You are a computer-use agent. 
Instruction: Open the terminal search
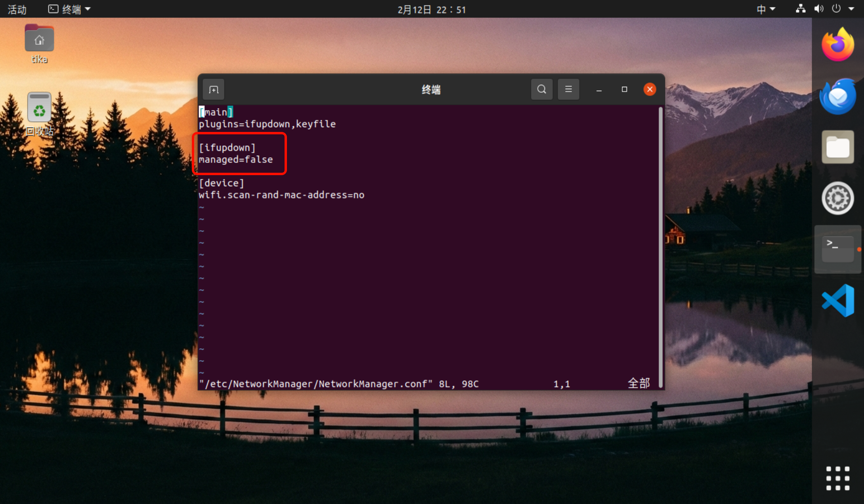(x=541, y=89)
